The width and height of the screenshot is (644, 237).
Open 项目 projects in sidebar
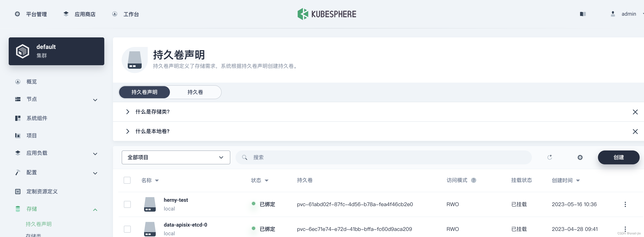32,136
